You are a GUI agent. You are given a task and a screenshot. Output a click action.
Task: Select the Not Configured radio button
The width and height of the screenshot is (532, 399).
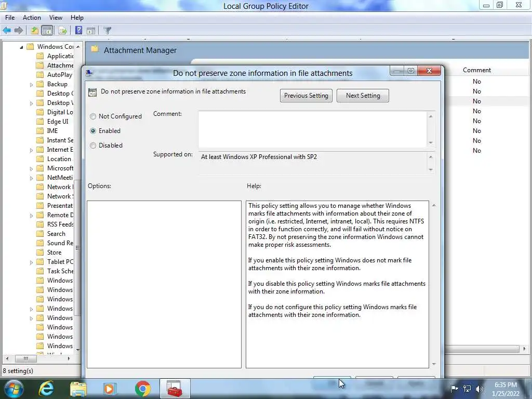coord(93,116)
